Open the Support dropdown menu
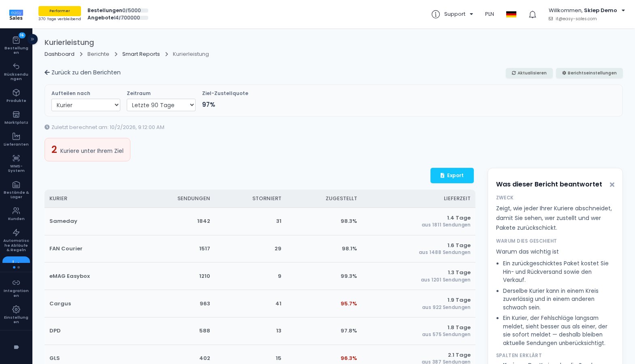Viewport: 635px width, 364px height. 452,14
